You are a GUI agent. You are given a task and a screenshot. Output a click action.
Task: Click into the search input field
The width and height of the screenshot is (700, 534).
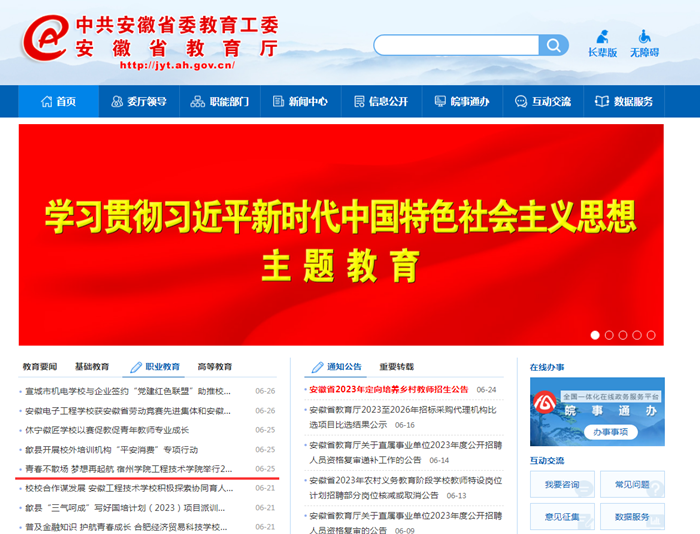click(x=456, y=46)
